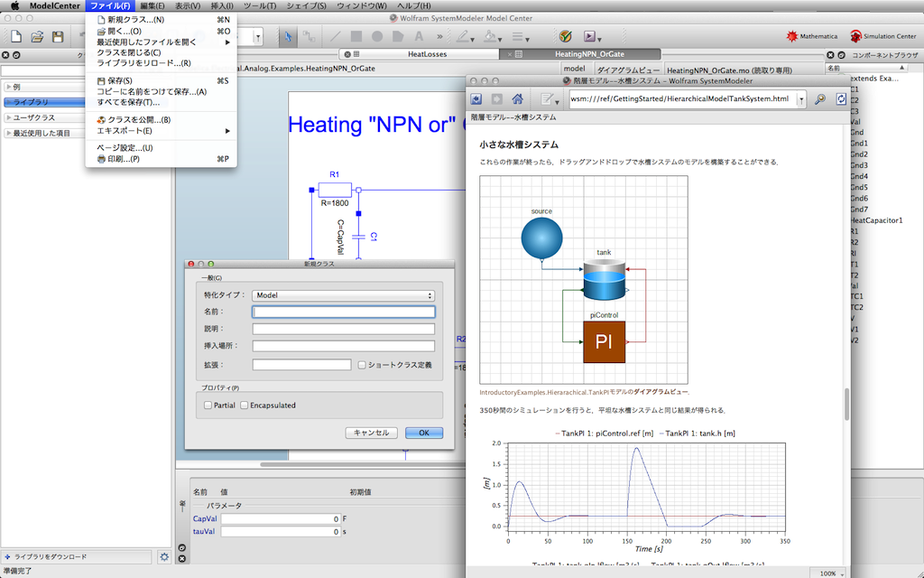Show more toolbar tools via double chevron
Image resolution: width=924 pixels, height=578 pixels.
pos(439,36)
